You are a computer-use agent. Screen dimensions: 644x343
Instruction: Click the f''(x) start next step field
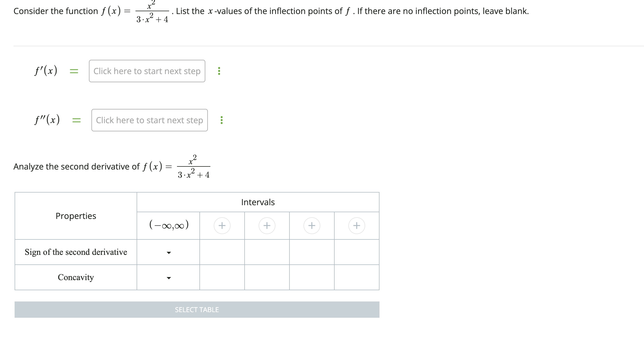(149, 120)
